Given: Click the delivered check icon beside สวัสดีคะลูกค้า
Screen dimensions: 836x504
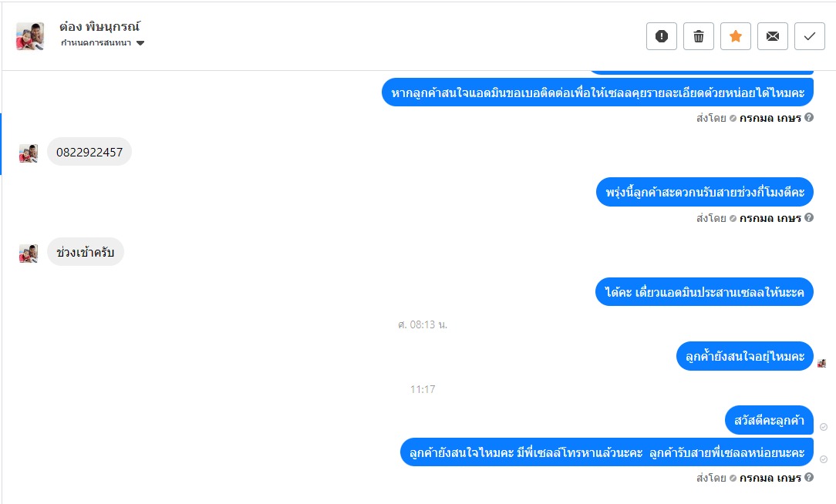Looking at the screenshot, I should coord(823,427).
